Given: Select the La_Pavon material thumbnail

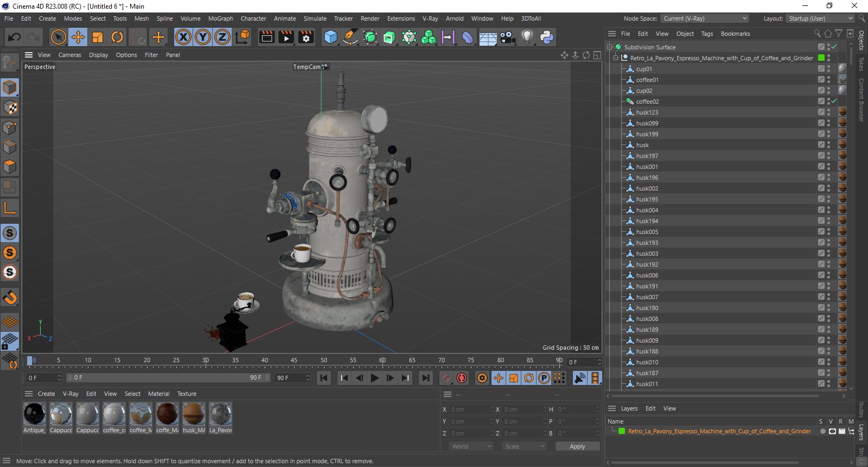Looking at the screenshot, I should click(x=220, y=414).
